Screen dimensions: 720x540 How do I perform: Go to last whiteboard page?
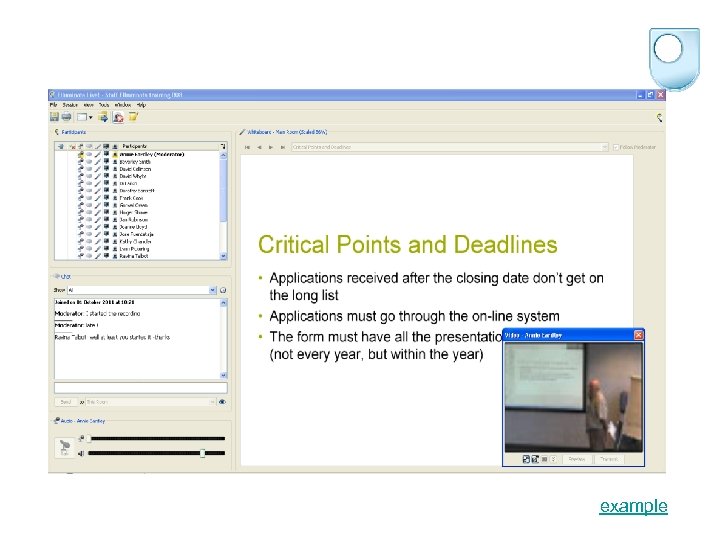click(283, 147)
